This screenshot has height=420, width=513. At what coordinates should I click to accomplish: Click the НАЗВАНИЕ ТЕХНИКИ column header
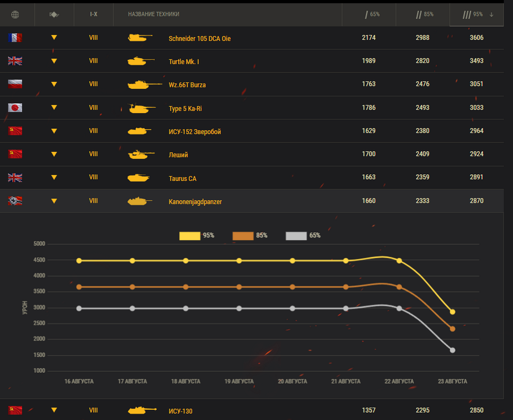[153, 14]
